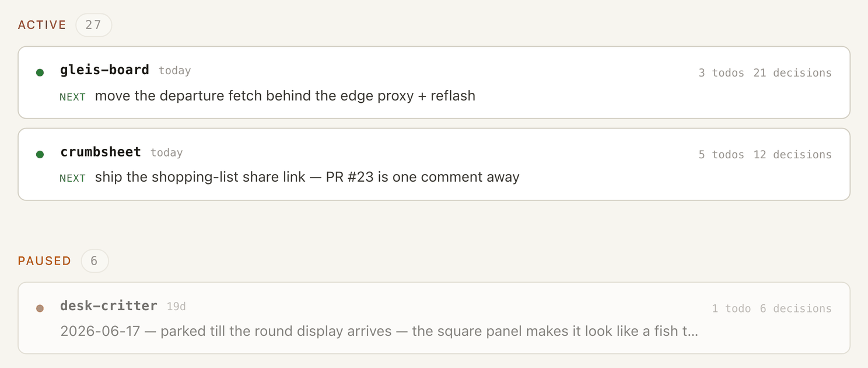Click the Active count badge showing 27

pyautogui.click(x=93, y=25)
